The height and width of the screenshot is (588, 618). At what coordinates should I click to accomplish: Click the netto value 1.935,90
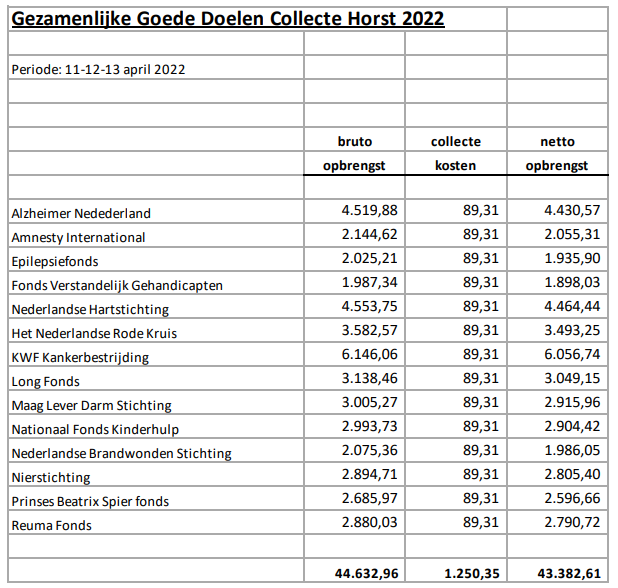click(x=572, y=259)
